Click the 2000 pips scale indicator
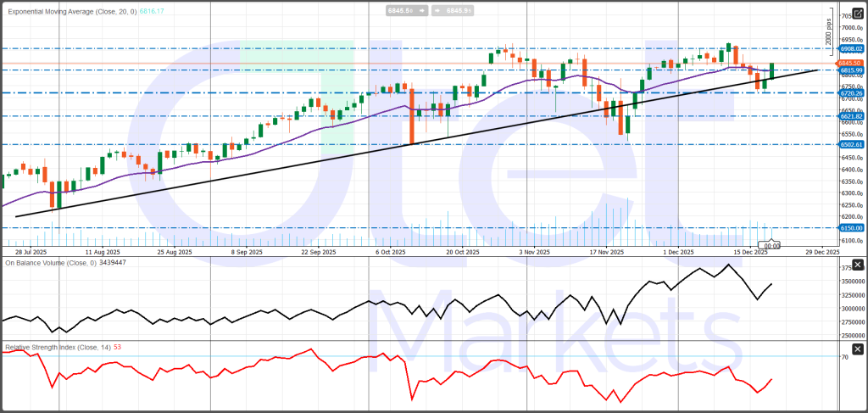This screenshot has width=868, height=413. [x=828, y=34]
